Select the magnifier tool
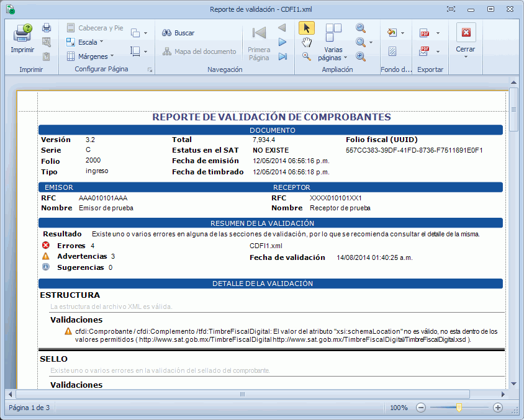 [307, 56]
